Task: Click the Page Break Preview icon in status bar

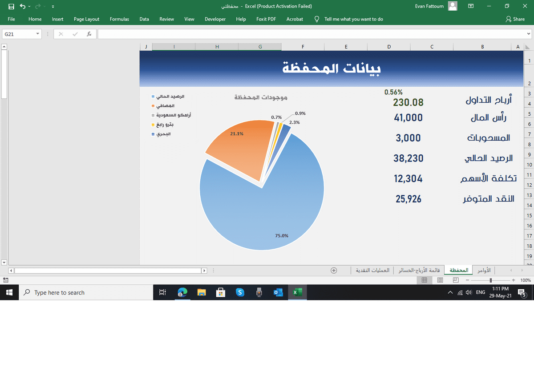Action: 456,280
